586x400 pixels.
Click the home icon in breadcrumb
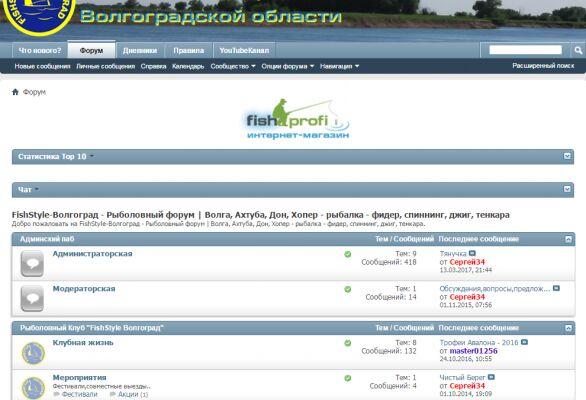(x=15, y=92)
